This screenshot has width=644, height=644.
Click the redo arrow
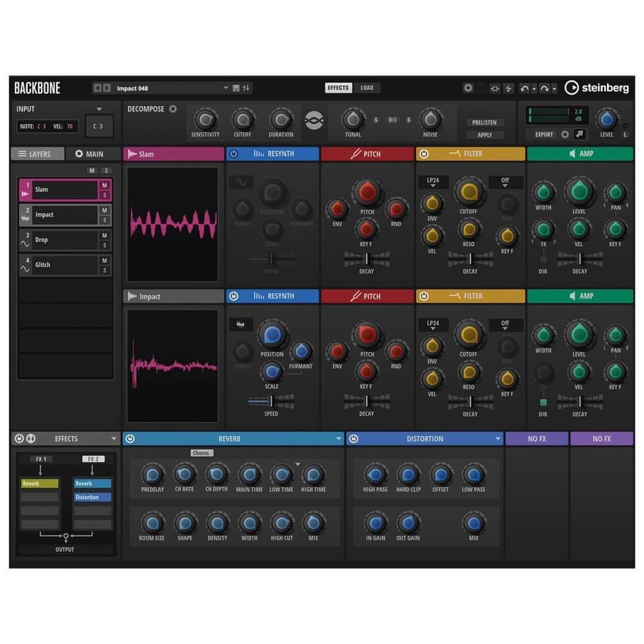544,88
